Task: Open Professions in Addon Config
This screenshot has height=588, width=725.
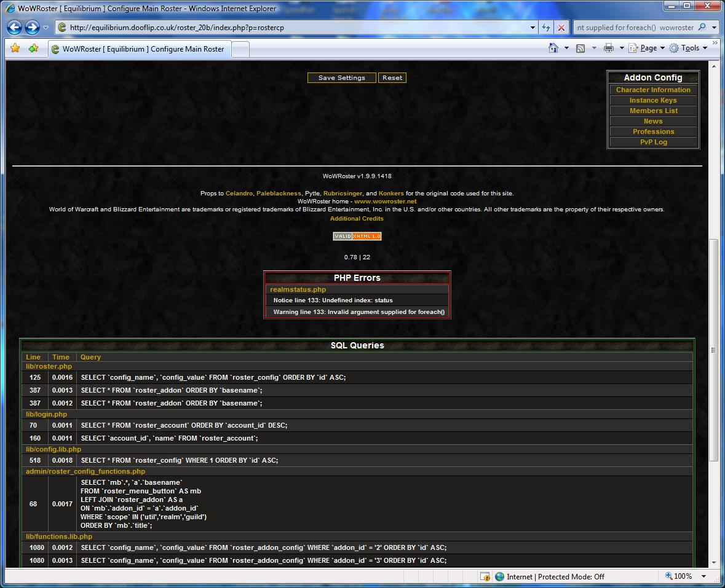Action: (x=653, y=131)
